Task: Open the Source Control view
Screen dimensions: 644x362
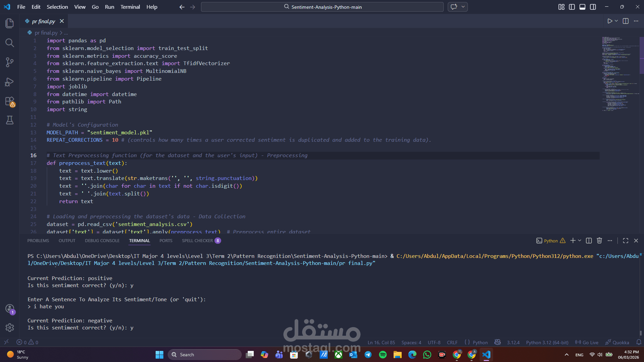Action: [10, 62]
